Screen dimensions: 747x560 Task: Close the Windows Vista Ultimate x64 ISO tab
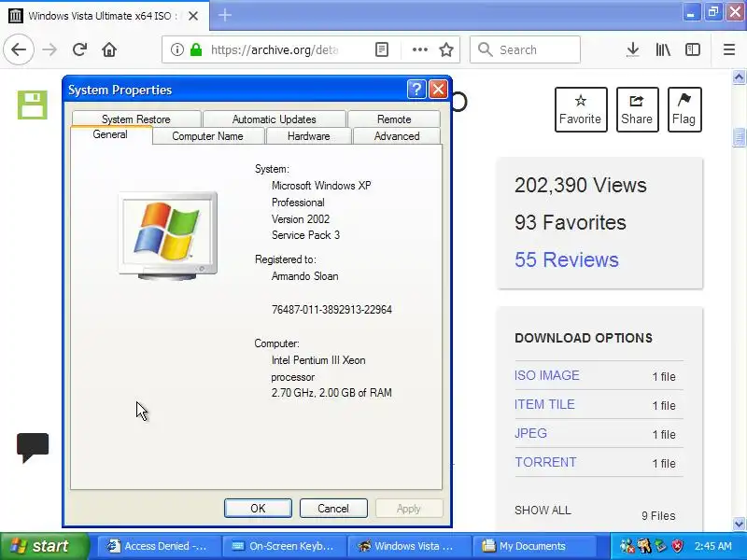(x=193, y=16)
